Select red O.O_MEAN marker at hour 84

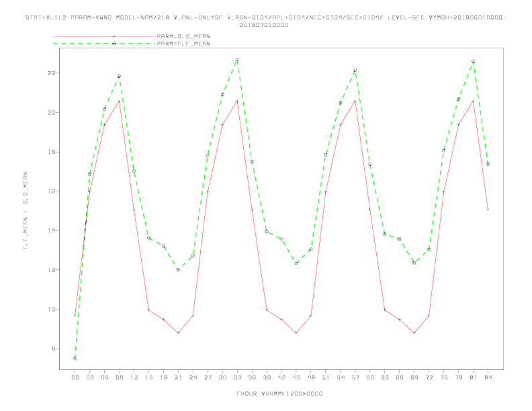(x=488, y=210)
